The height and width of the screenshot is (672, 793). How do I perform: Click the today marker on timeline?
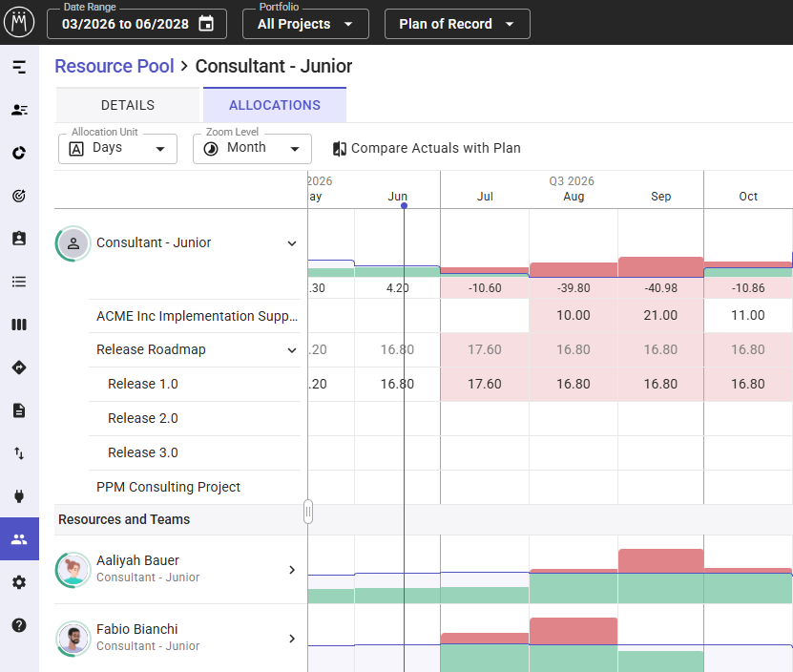coord(404,205)
